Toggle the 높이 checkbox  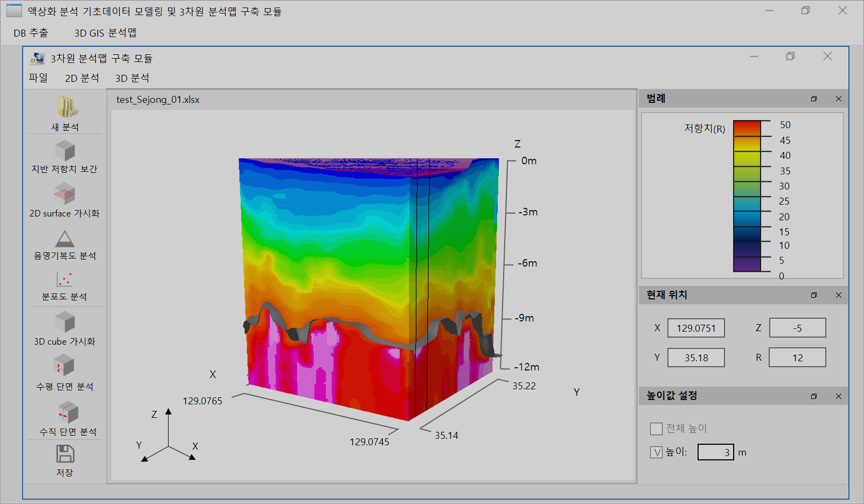[656, 452]
